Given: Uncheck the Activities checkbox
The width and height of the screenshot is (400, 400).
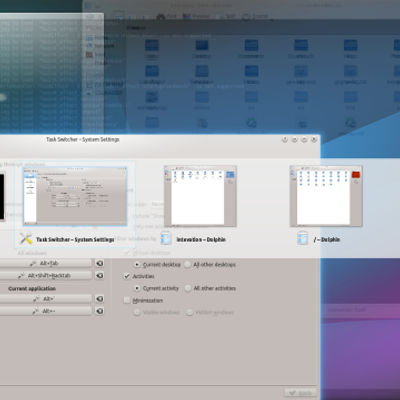Looking at the screenshot, I should click(x=127, y=276).
